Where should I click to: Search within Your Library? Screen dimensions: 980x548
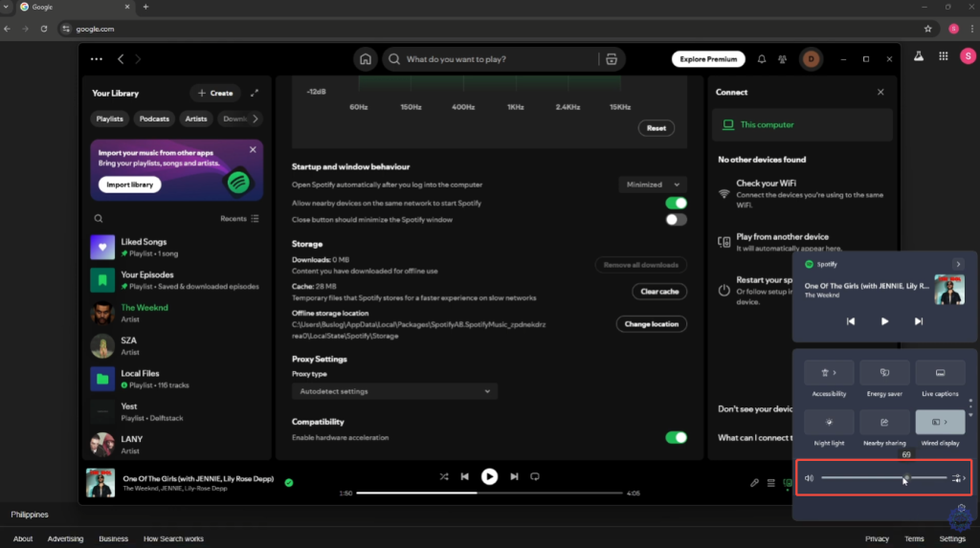click(99, 219)
